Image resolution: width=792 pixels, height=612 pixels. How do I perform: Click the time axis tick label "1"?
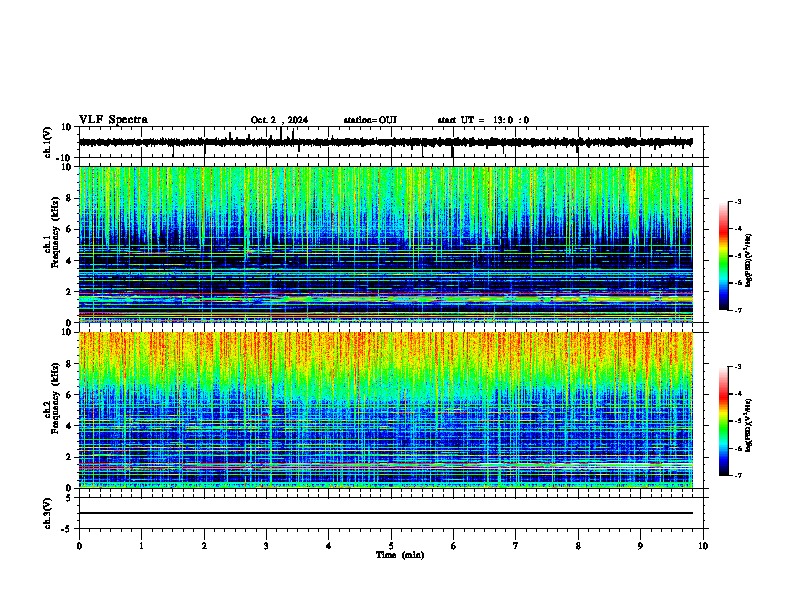tap(141, 546)
